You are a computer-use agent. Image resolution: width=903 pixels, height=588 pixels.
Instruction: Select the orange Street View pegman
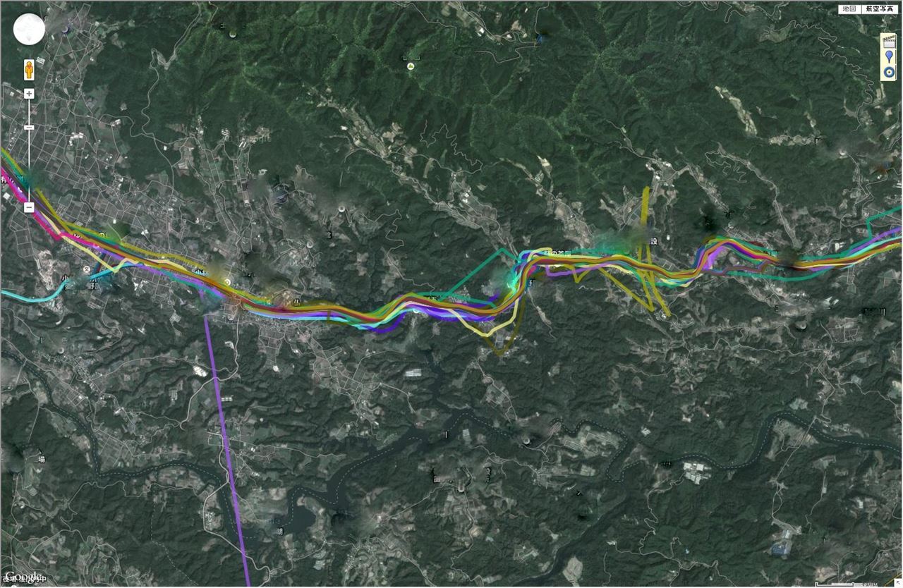tap(29, 70)
